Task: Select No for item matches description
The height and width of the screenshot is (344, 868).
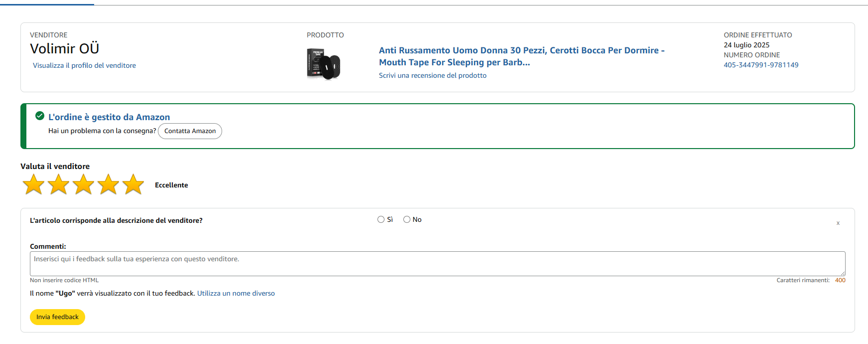Action: [x=407, y=219]
